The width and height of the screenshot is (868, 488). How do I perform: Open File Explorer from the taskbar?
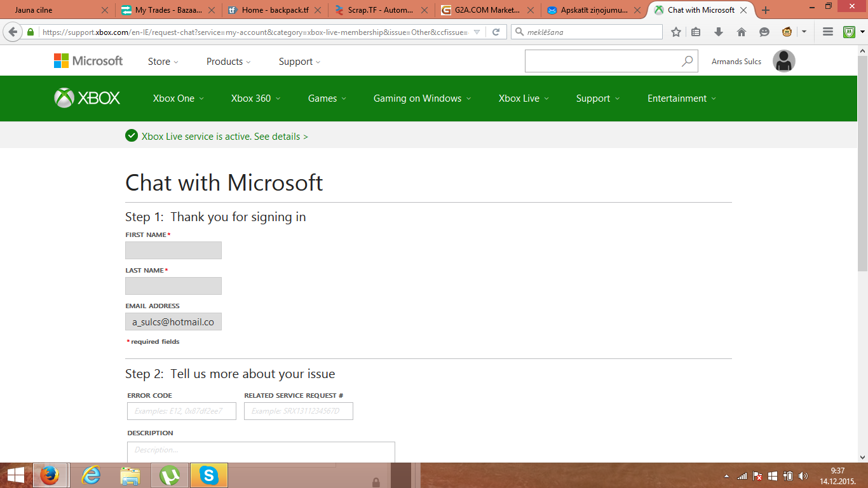click(130, 475)
